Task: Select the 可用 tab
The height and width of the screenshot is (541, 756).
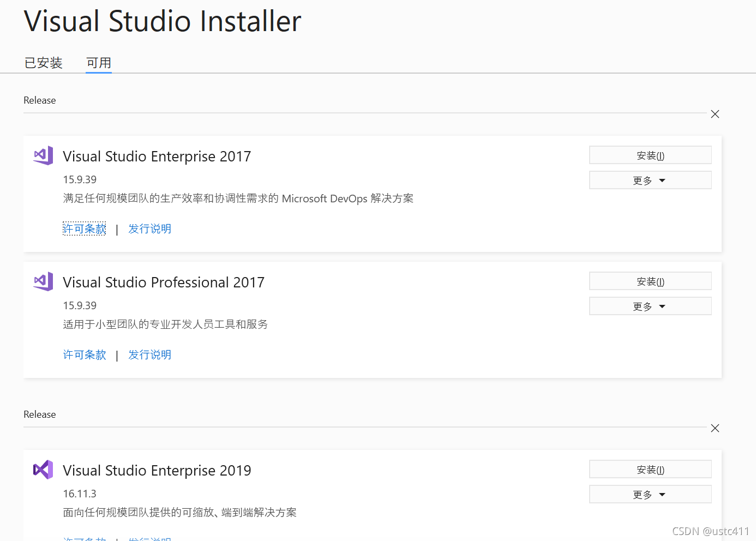Action: [x=99, y=63]
